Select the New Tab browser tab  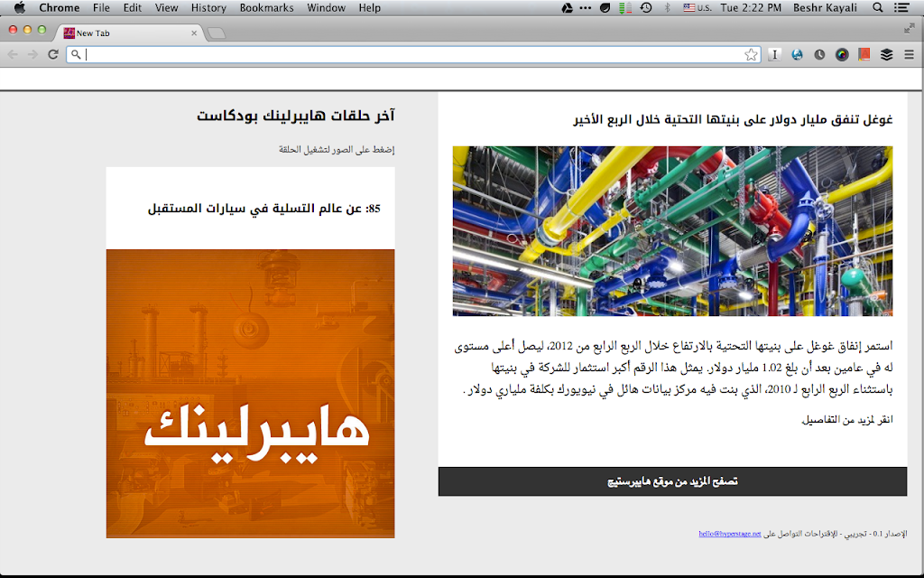[x=130, y=33]
